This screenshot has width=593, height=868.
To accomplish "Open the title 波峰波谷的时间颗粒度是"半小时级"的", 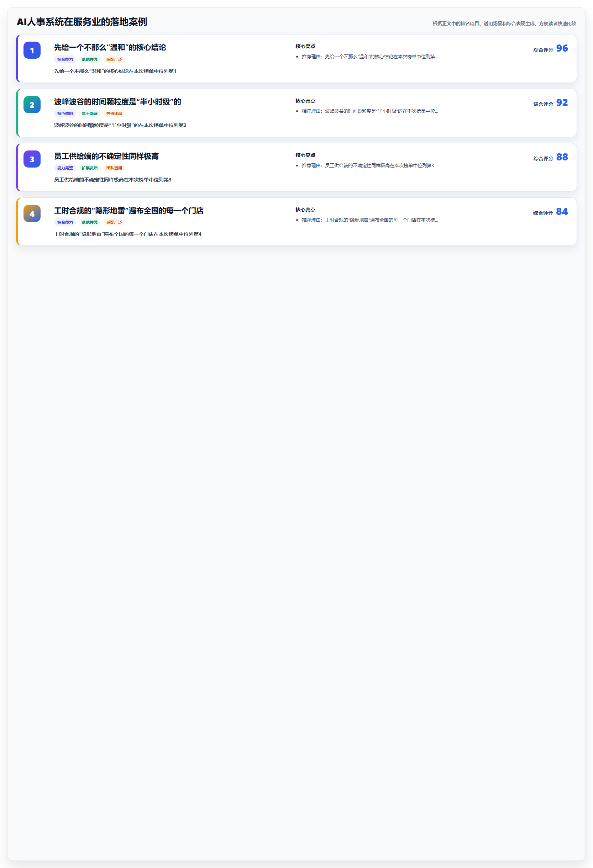I will tap(117, 102).
